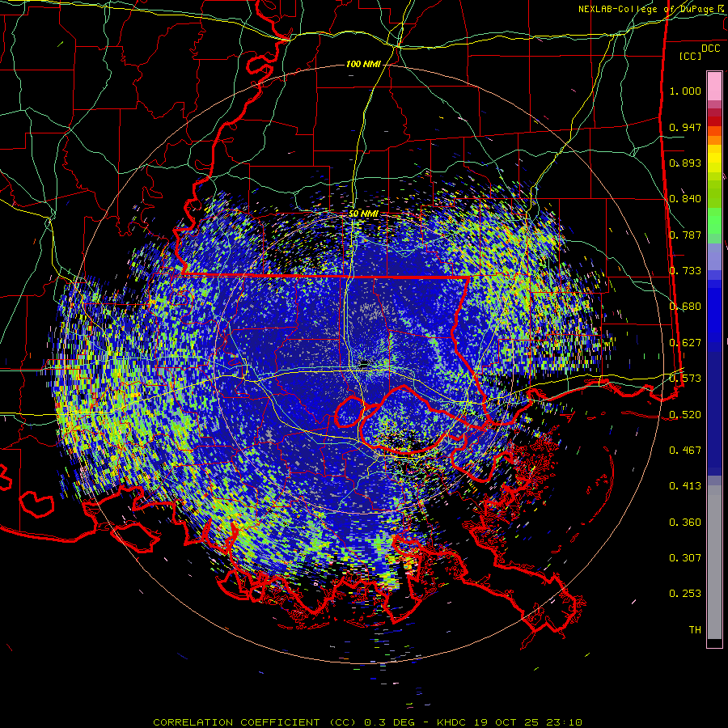Pick the light pink band beside 1.000
The width and height of the screenshot is (728, 728).
714,87
